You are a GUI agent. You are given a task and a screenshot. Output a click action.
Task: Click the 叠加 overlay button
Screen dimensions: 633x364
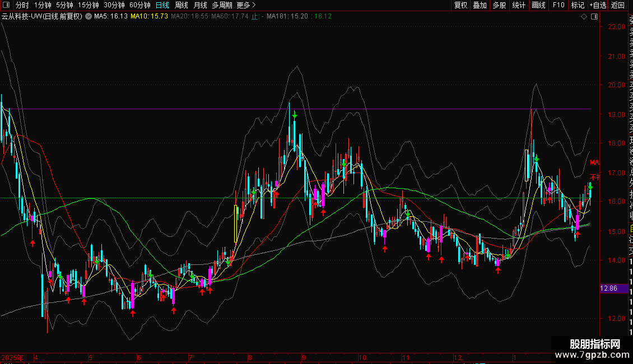click(x=480, y=5)
